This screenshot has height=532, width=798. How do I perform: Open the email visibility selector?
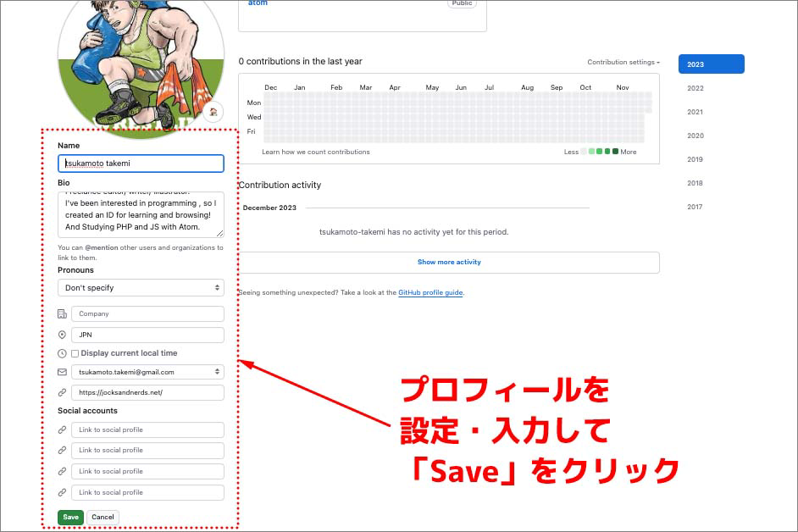point(219,370)
